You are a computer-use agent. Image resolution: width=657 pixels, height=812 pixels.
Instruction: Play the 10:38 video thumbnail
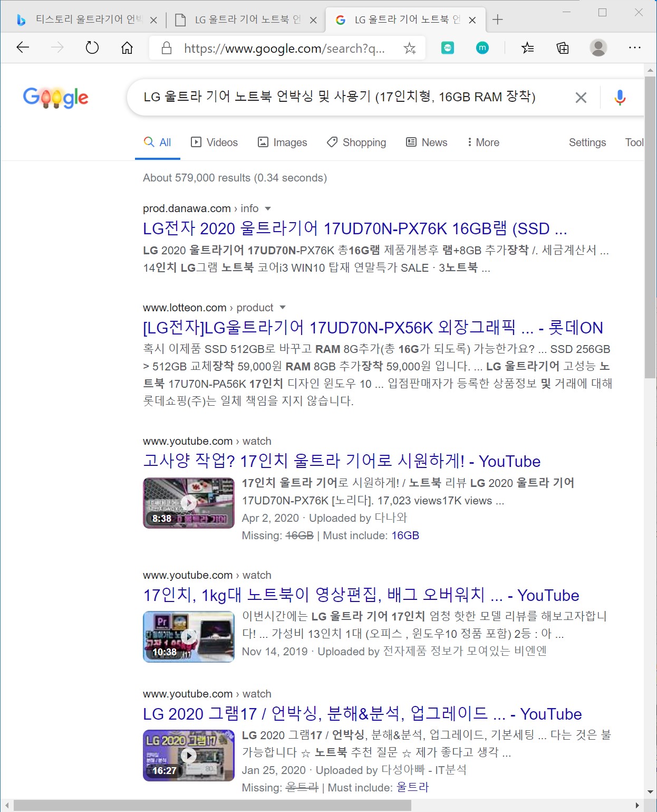[x=189, y=637]
